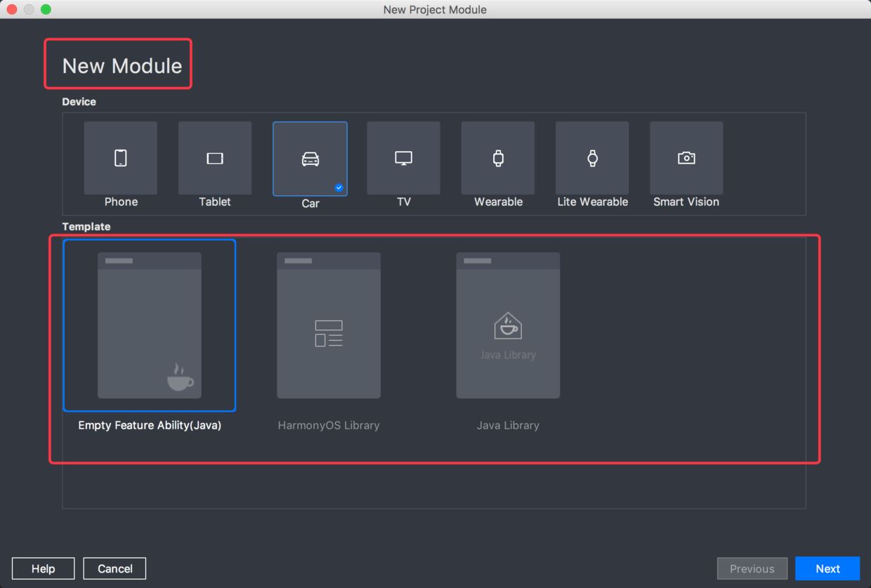
Task: Select the Tablet device icon
Action: [215, 158]
